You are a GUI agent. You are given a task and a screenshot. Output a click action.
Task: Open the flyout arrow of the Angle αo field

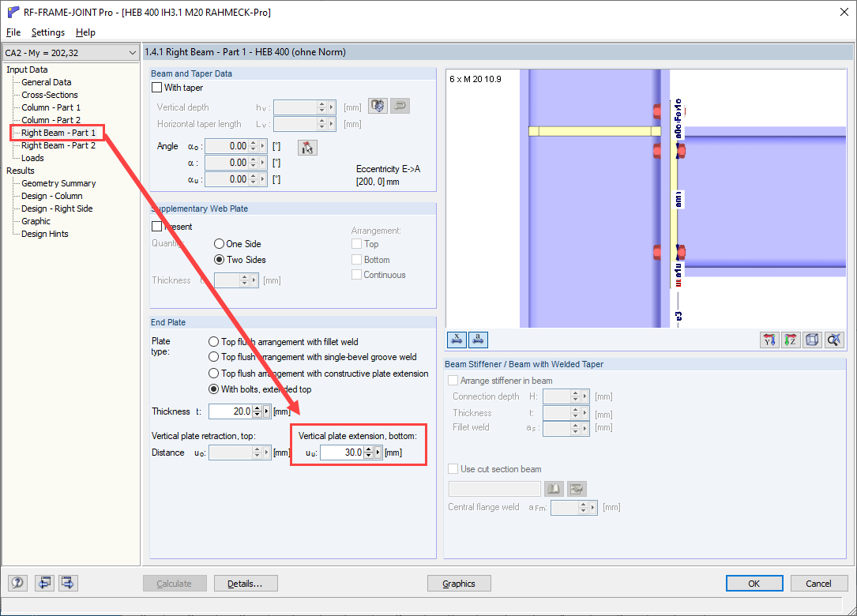(x=263, y=146)
